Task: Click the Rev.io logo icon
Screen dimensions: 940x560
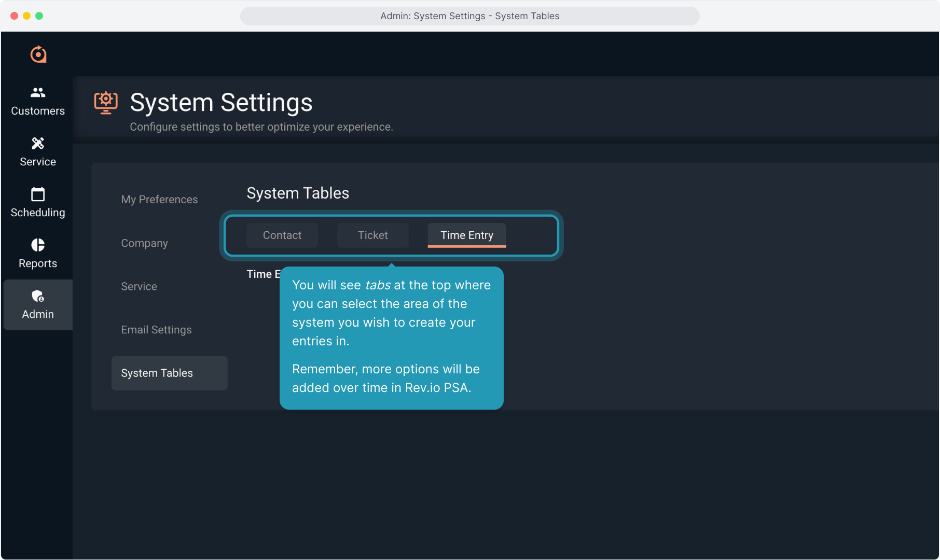Action: [x=38, y=54]
